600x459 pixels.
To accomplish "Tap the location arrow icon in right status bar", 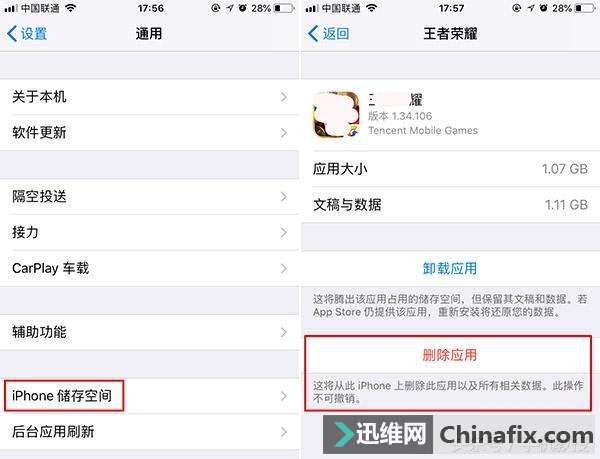I will point(530,8).
